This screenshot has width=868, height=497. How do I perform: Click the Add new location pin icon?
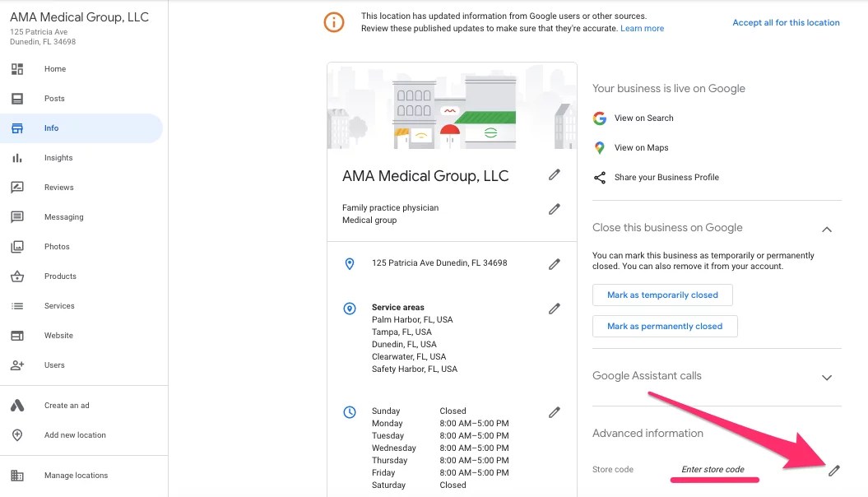(17, 435)
